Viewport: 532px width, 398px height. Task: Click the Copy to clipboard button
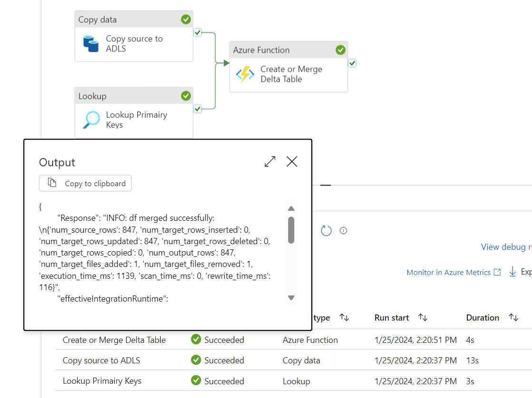(x=85, y=183)
